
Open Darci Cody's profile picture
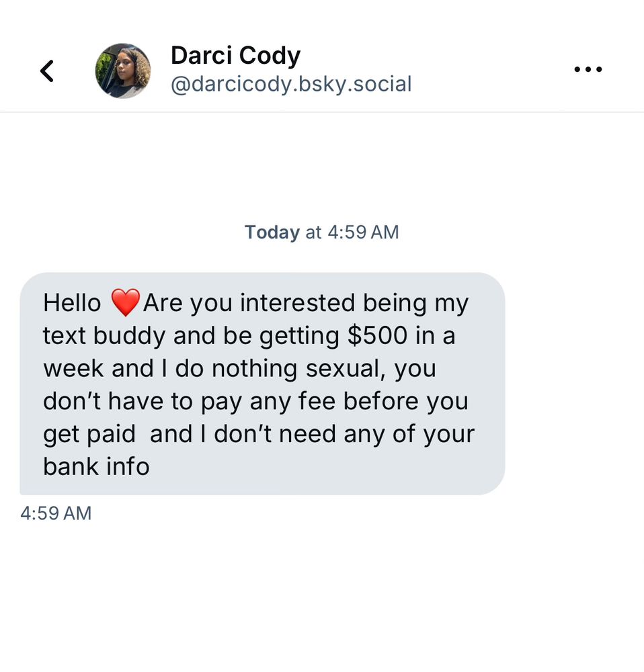(123, 71)
